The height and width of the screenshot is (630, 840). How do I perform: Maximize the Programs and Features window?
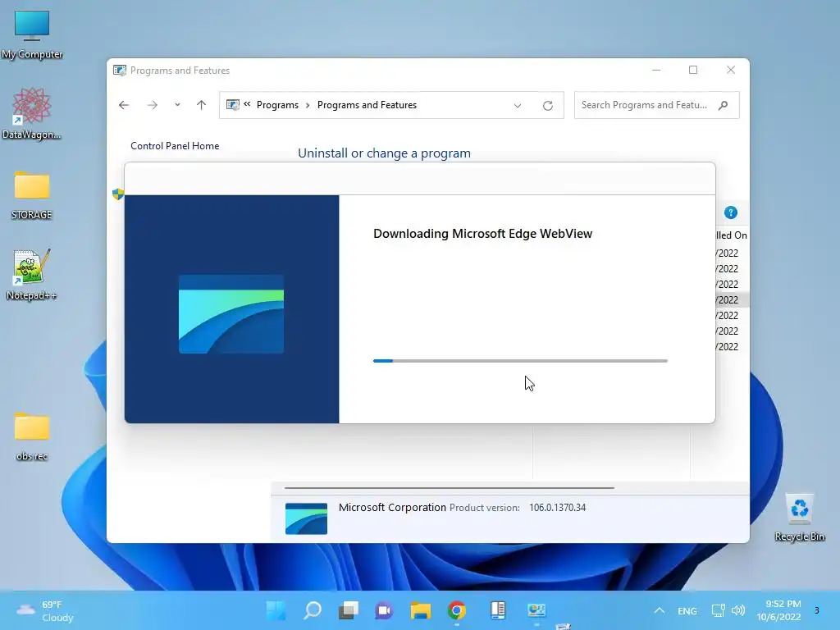[x=693, y=71]
